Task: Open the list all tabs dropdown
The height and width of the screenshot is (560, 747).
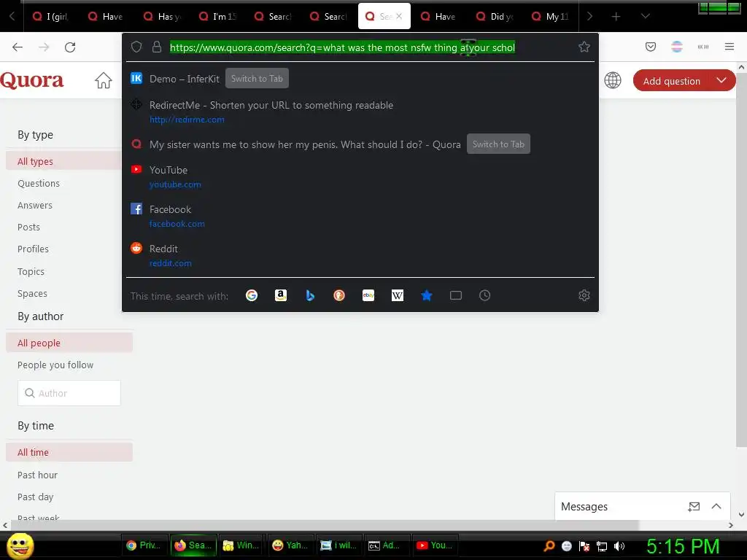Action: (645, 16)
